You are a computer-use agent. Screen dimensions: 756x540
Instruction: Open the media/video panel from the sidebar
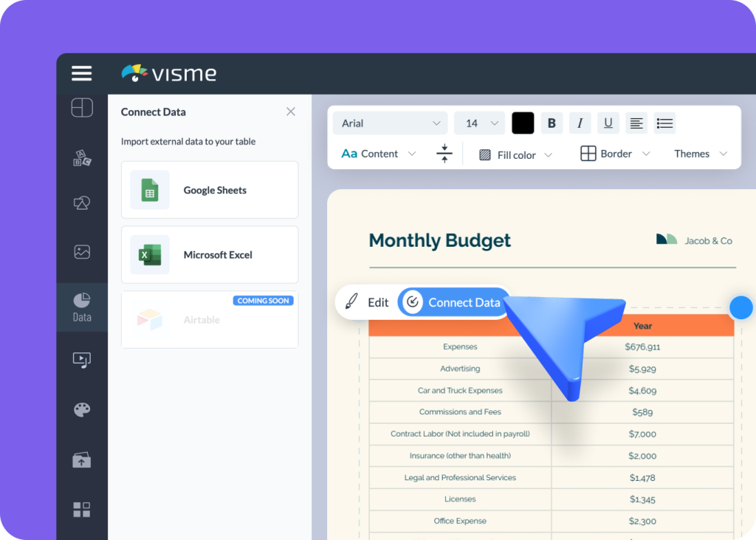(x=81, y=360)
